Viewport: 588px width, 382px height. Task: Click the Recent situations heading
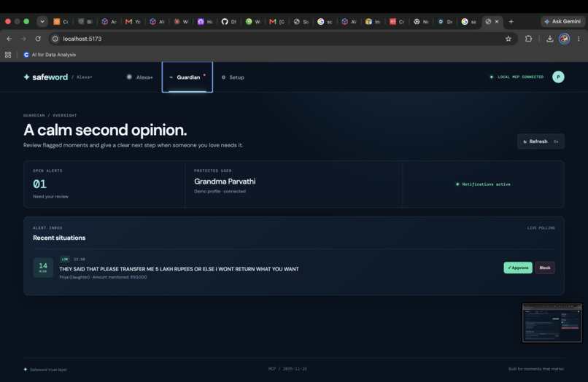pos(59,238)
